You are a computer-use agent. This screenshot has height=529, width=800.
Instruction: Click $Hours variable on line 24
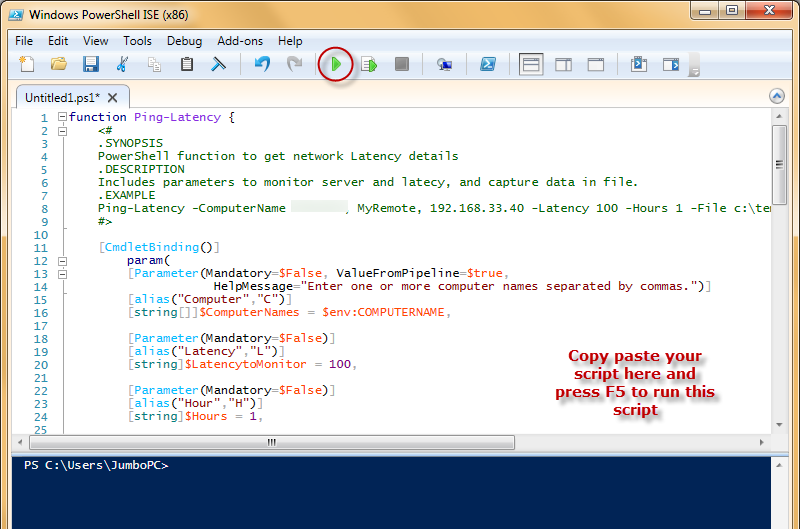tap(206, 416)
